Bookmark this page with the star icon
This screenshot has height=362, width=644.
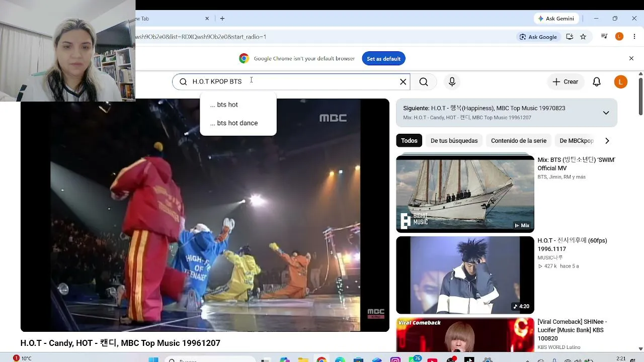pos(583,37)
